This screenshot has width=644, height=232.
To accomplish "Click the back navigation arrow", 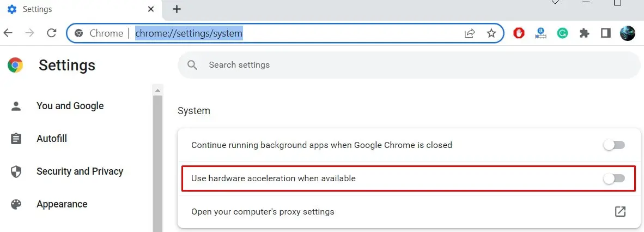I will pyautogui.click(x=8, y=33).
